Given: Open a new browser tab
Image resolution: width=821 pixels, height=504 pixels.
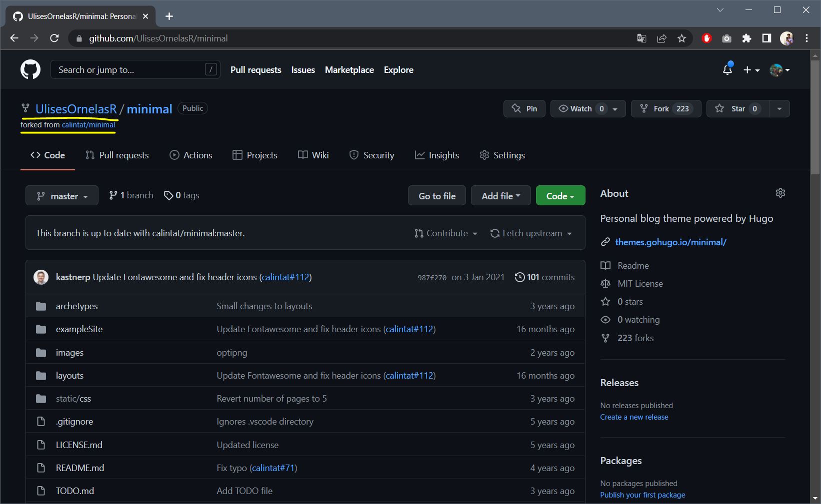Looking at the screenshot, I should 169,16.
